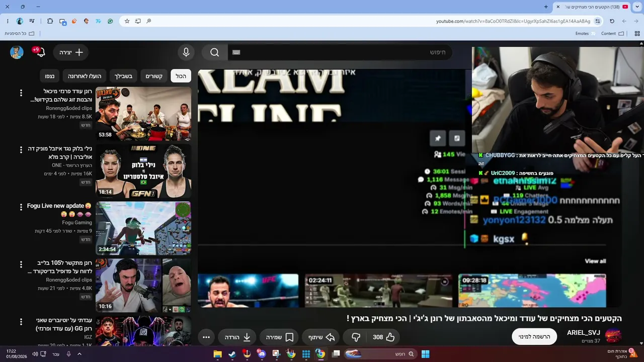Screen dimensions: 644x362
Task: Dislike the video with thumbs down
Action: [356, 337]
